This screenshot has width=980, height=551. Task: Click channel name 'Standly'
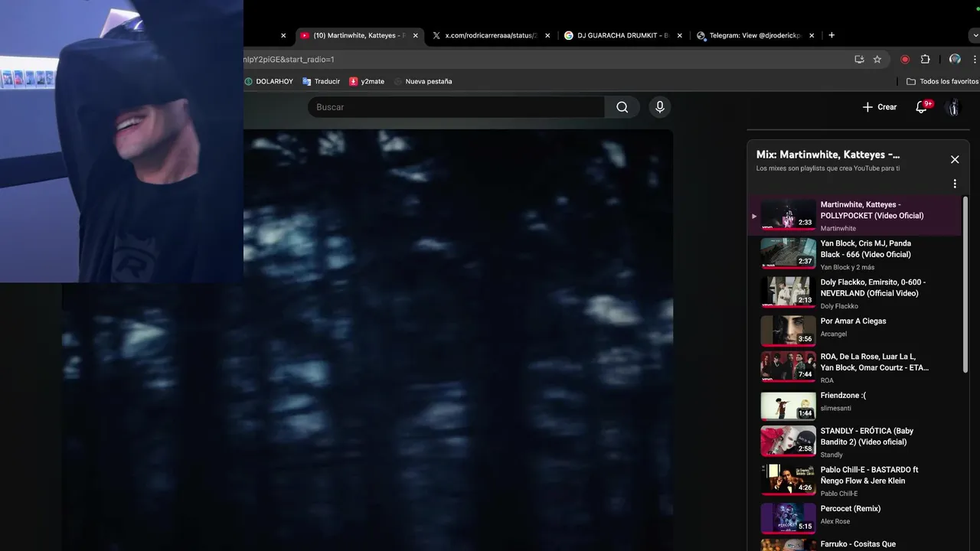(x=831, y=455)
